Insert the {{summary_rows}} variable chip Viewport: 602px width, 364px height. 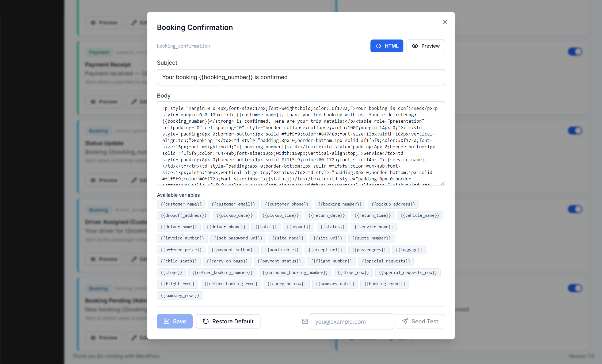[x=180, y=296]
